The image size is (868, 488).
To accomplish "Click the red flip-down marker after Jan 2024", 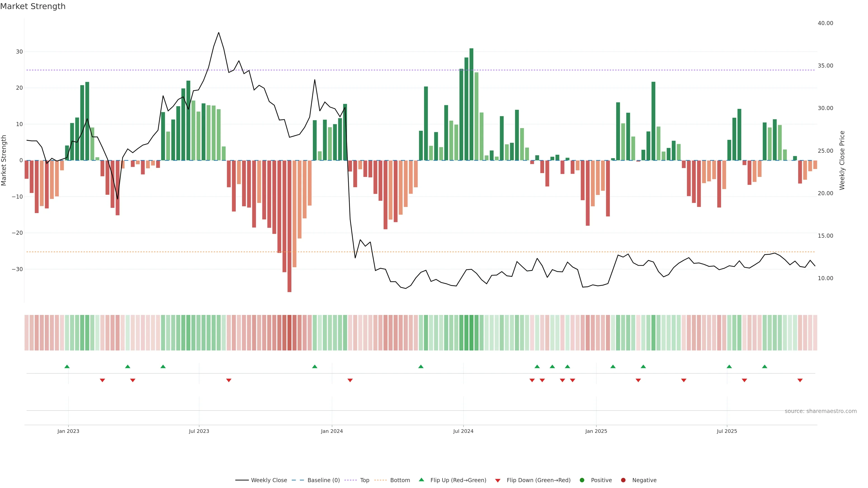I will (x=350, y=380).
